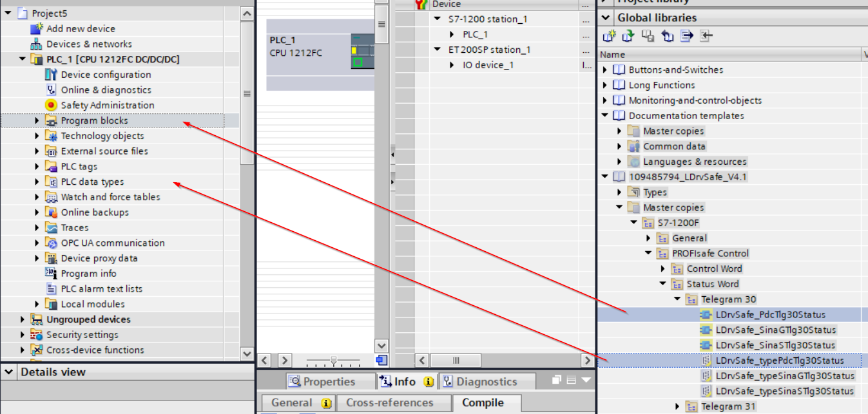The image size is (868, 414).
Task: Expand the Telegram 31 folder
Action: click(677, 406)
